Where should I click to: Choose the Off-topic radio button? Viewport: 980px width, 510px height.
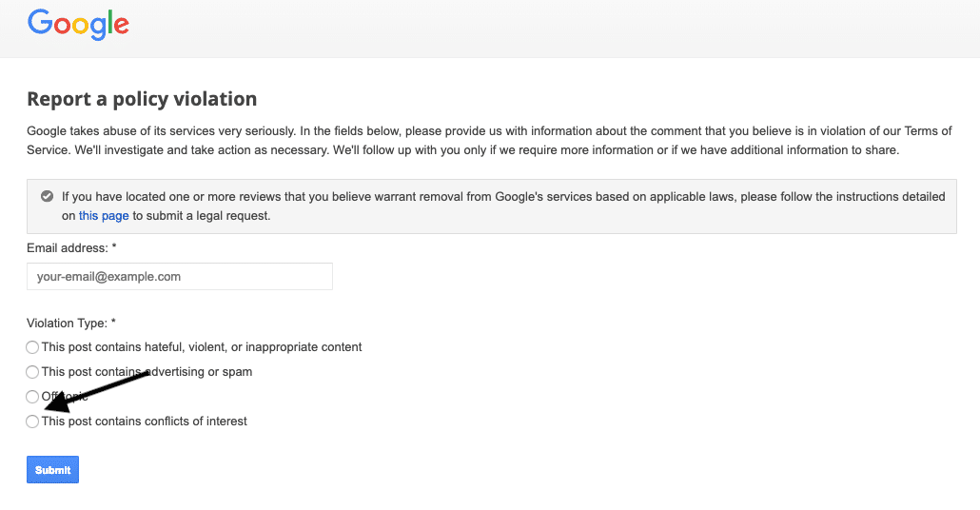[32, 397]
